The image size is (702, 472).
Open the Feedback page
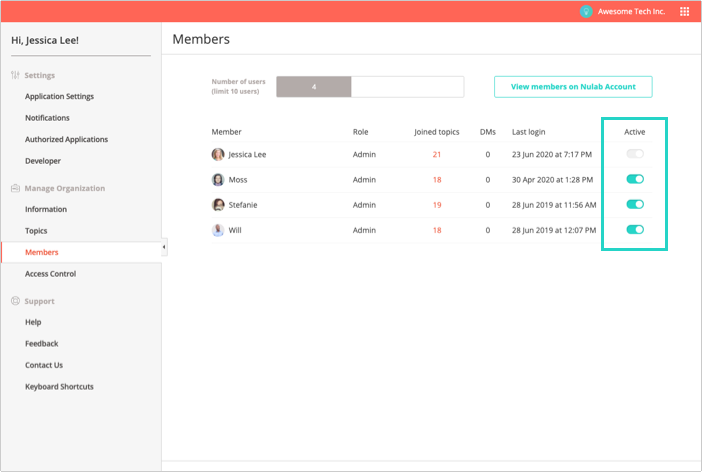42,343
